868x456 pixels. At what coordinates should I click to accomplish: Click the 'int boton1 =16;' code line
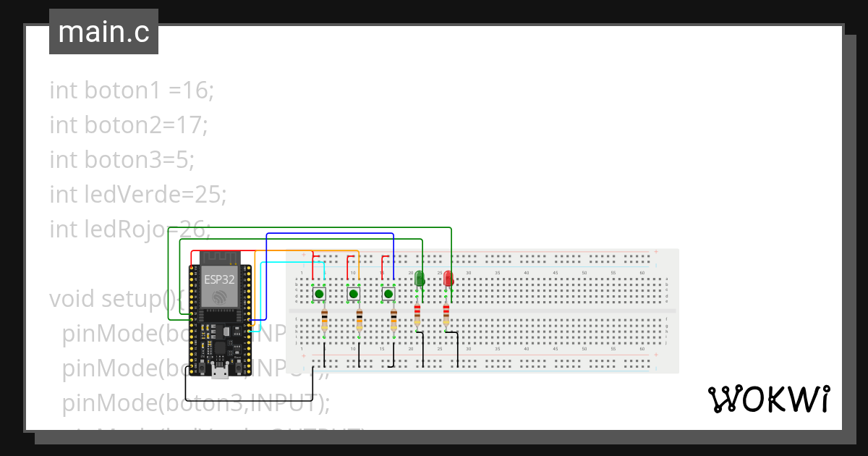click(132, 90)
